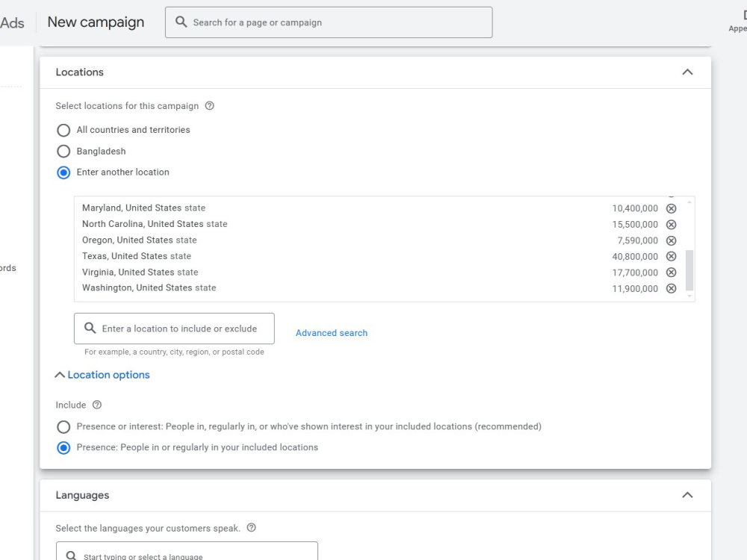
Task: Click the location include or exclude field
Action: point(174,329)
